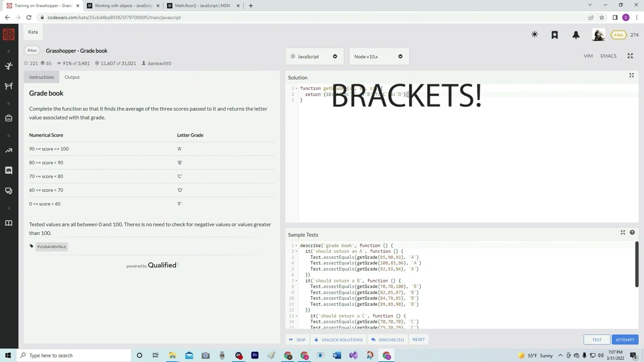The height and width of the screenshot is (362, 644).
Task: Open the Docs book sidebar icon
Action: [9, 223]
